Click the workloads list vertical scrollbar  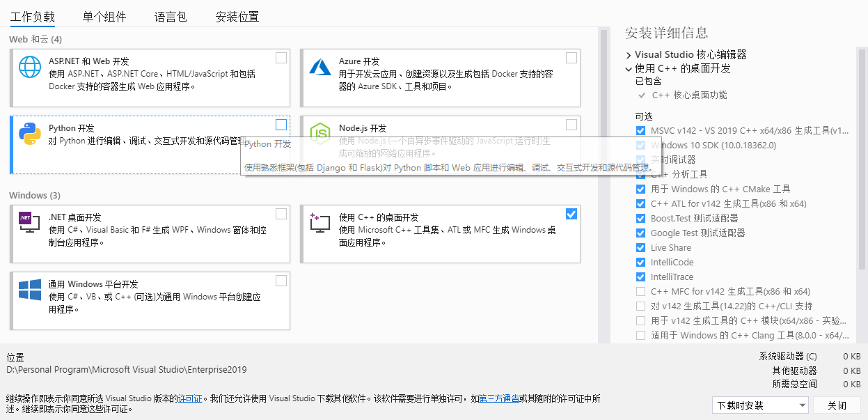pyautogui.click(x=603, y=185)
